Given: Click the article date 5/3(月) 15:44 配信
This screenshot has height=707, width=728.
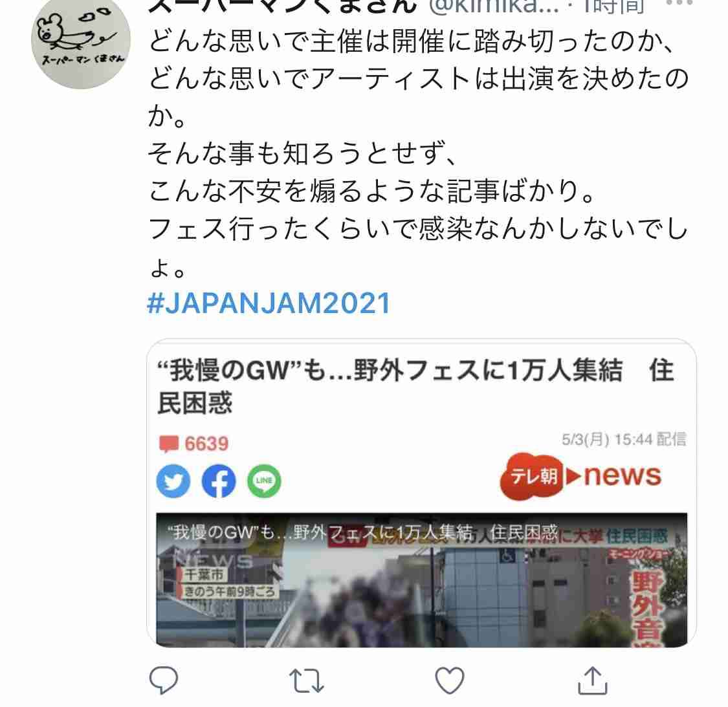Looking at the screenshot, I should (x=624, y=439).
